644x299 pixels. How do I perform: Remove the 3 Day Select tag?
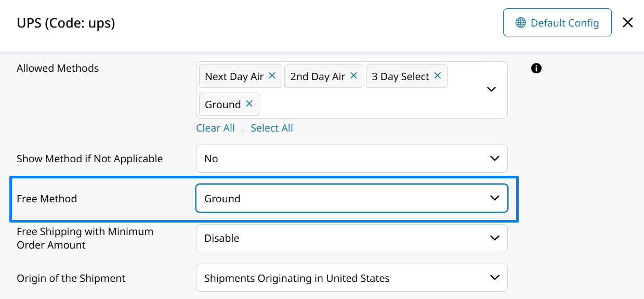[x=437, y=76]
